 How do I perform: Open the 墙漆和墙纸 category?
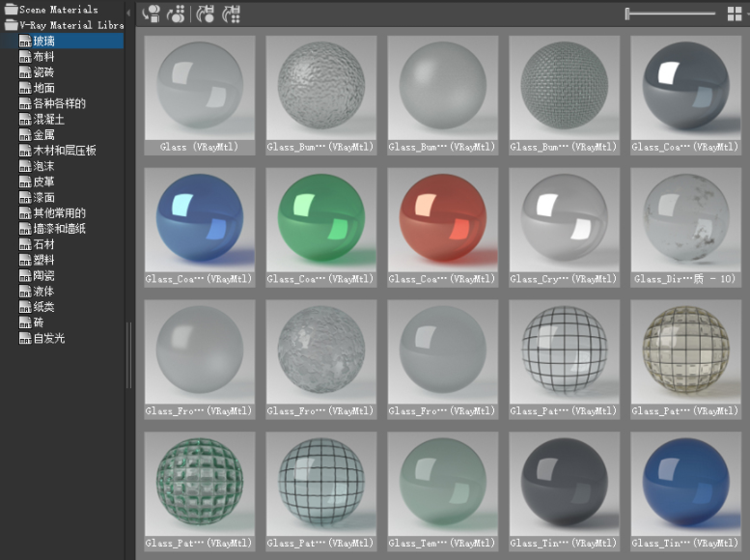[x=53, y=229]
